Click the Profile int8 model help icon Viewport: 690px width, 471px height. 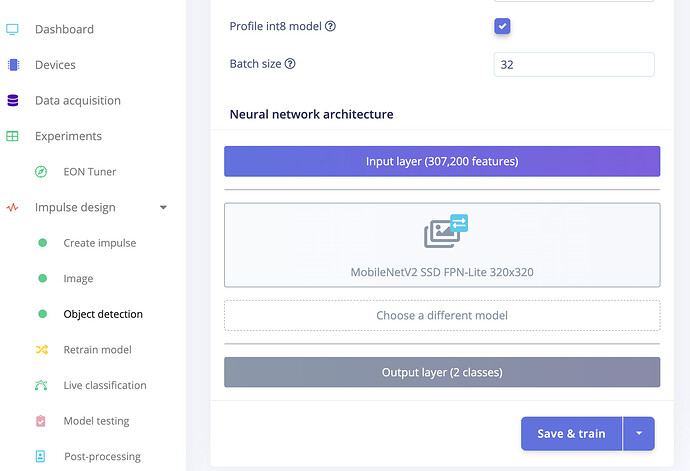pyautogui.click(x=330, y=26)
